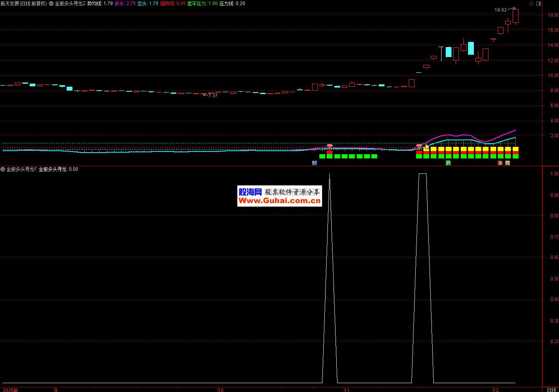Click the diamond icon at chart top-right

click(x=532, y=4)
